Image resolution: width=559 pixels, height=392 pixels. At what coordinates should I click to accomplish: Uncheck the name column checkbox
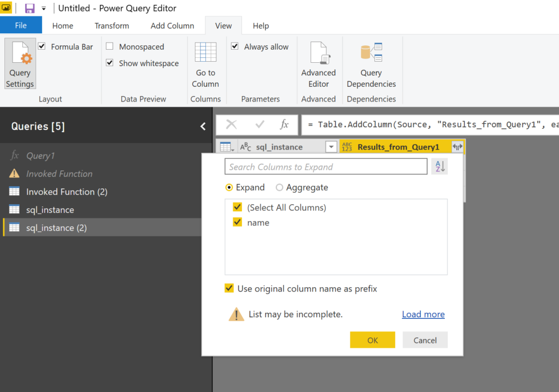point(237,222)
